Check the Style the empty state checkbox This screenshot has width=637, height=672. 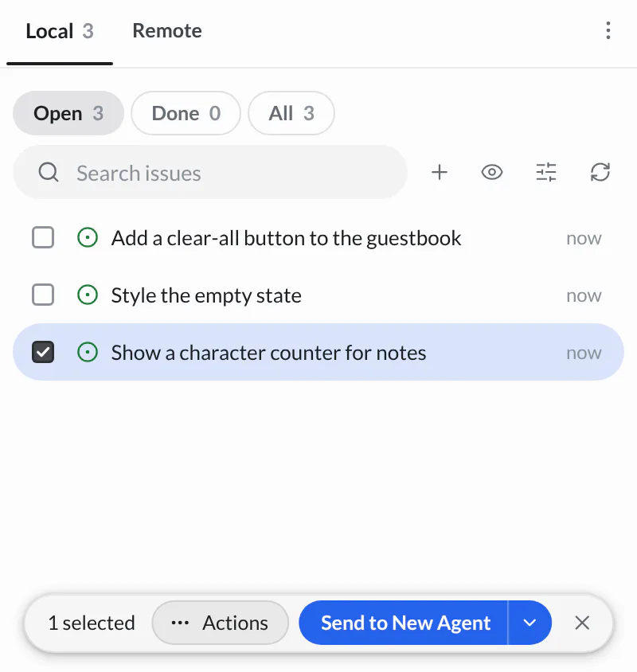43,295
